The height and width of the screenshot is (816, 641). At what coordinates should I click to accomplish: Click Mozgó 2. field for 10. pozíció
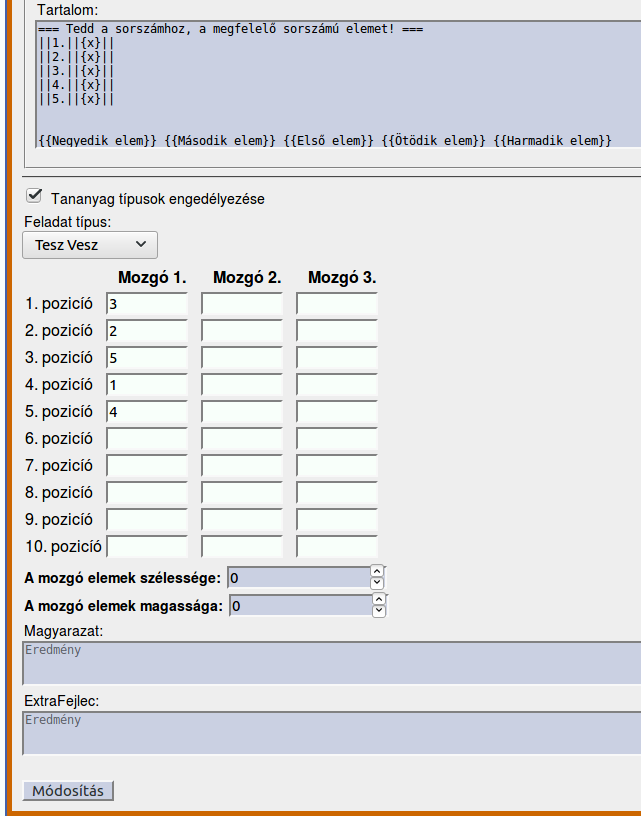pos(242,546)
